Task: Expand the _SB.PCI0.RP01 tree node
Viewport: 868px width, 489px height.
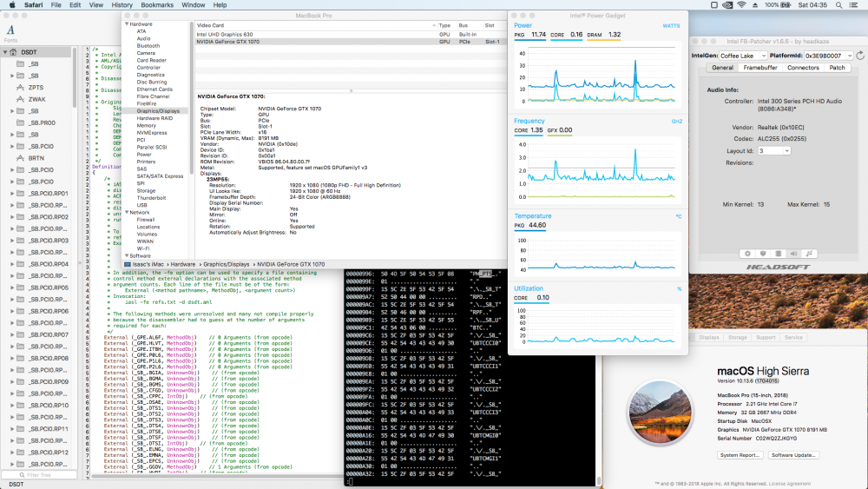Action: click(12, 194)
